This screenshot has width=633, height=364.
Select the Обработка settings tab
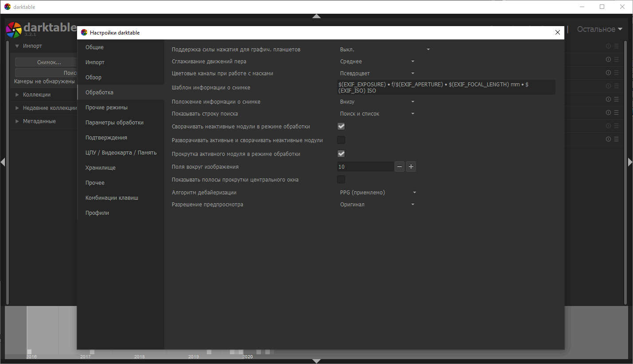[120, 92]
